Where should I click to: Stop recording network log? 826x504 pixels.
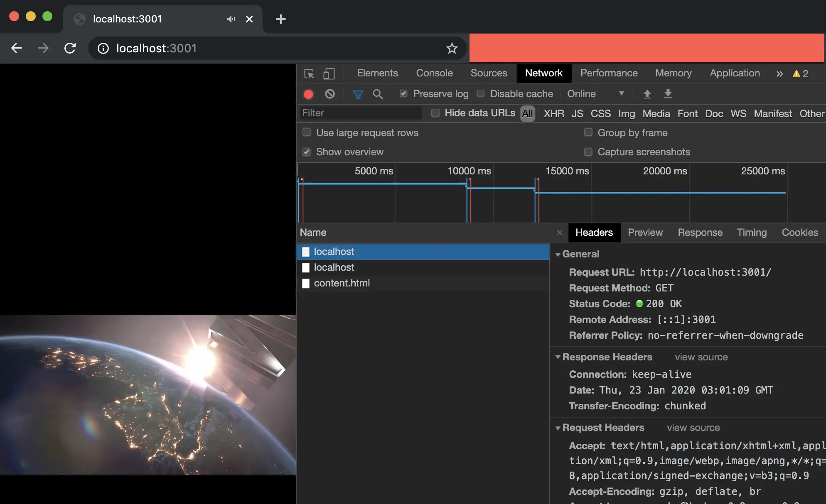[308, 94]
